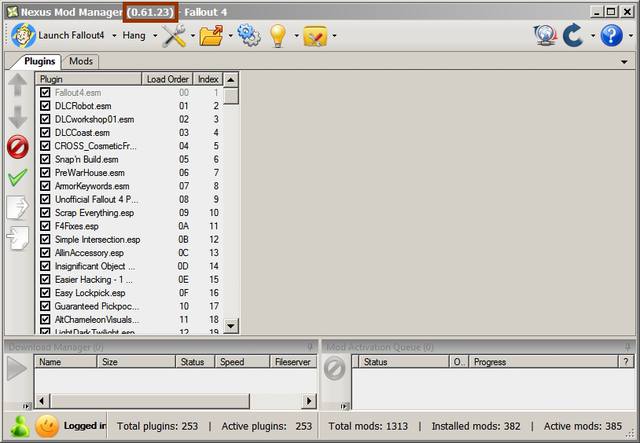This screenshot has width=640, height=443.
Task: Sort by the Index column header
Action: point(208,79)
